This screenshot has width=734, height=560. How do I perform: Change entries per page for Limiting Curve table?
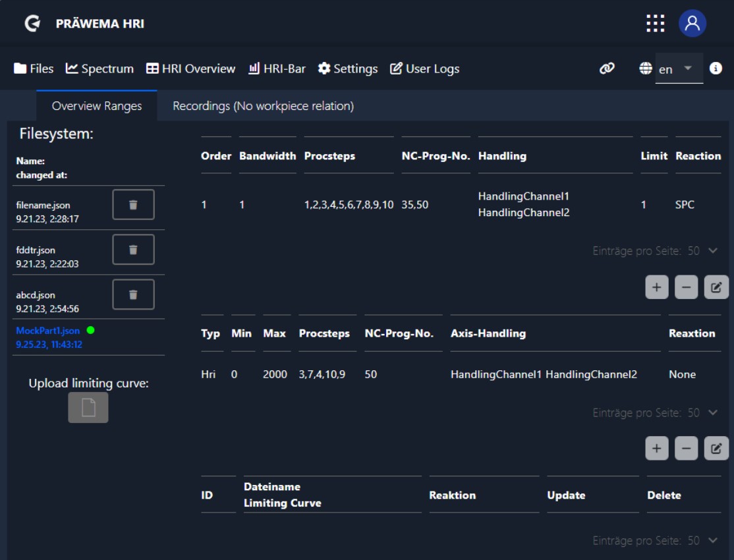coord(712,540)
